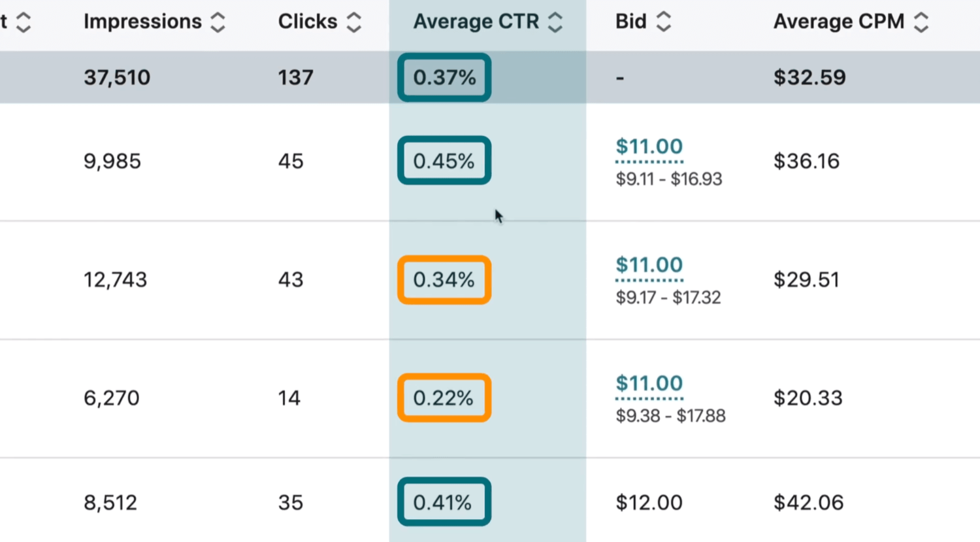This screenshot has height=542, width=980.
Task: Select the Average CTR column header text
Action: pyautogui.click(x=476, y=22)
